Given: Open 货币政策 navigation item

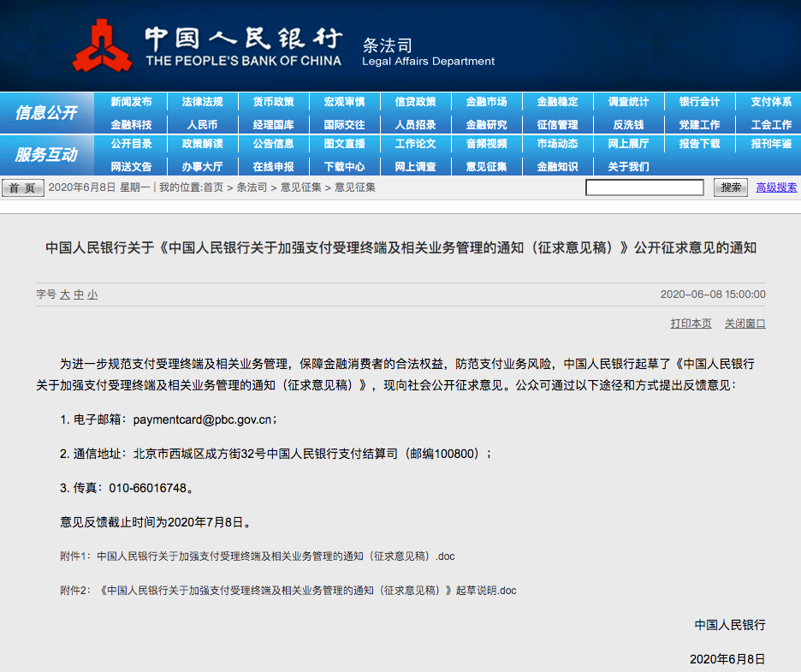Looking at the screenshot, I should point(273,102).
